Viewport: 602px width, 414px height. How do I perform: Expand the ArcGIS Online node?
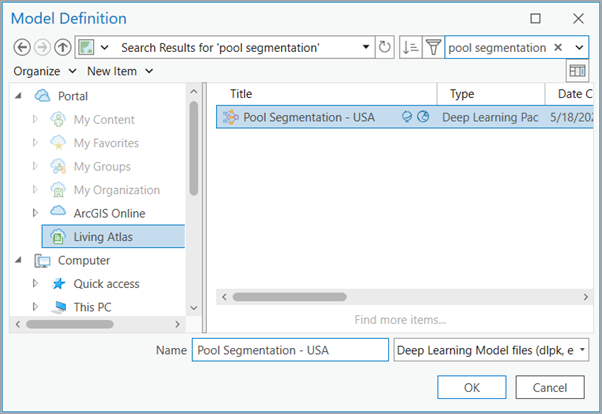click(37, 213)
